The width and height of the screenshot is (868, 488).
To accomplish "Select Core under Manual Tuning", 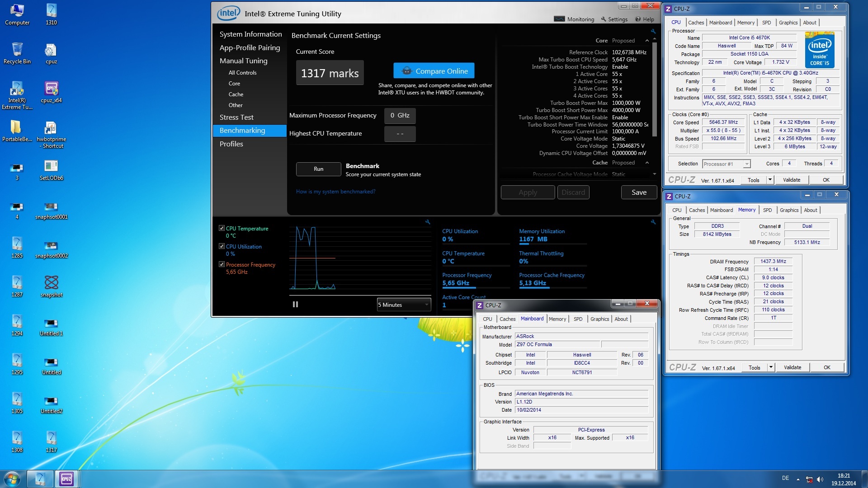I will pos(234,84).
